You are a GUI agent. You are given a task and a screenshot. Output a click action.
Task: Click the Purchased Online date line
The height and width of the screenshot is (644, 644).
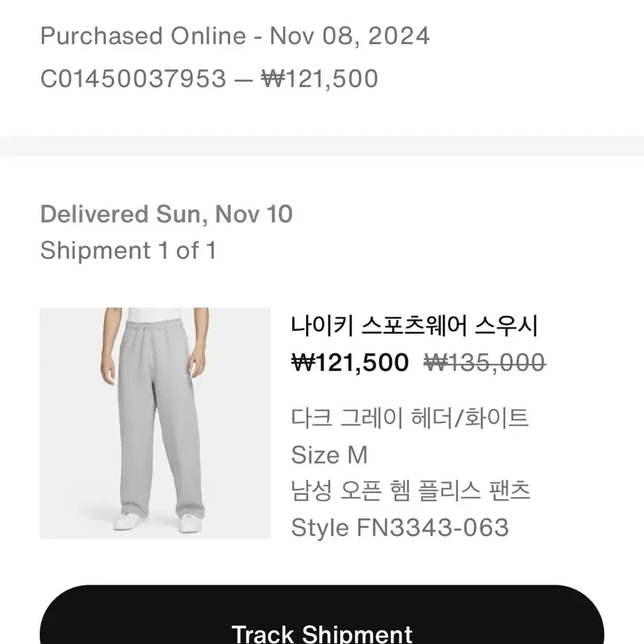pyautogui.click(x=235, y=36)
